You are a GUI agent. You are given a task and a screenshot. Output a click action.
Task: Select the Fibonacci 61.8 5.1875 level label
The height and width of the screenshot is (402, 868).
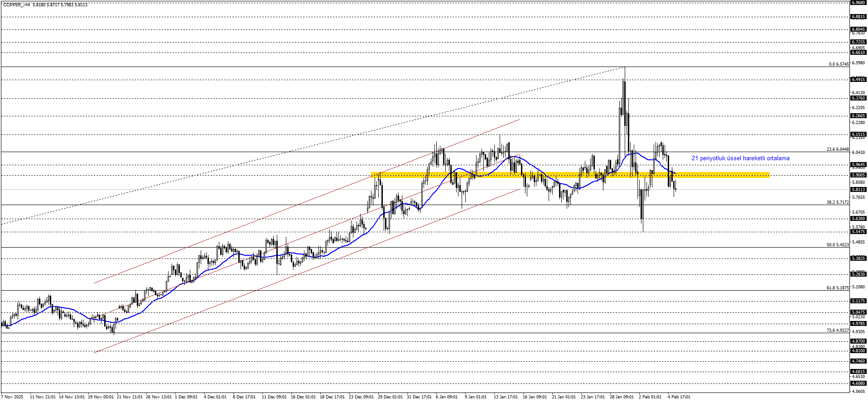click(x=837, y=288)
